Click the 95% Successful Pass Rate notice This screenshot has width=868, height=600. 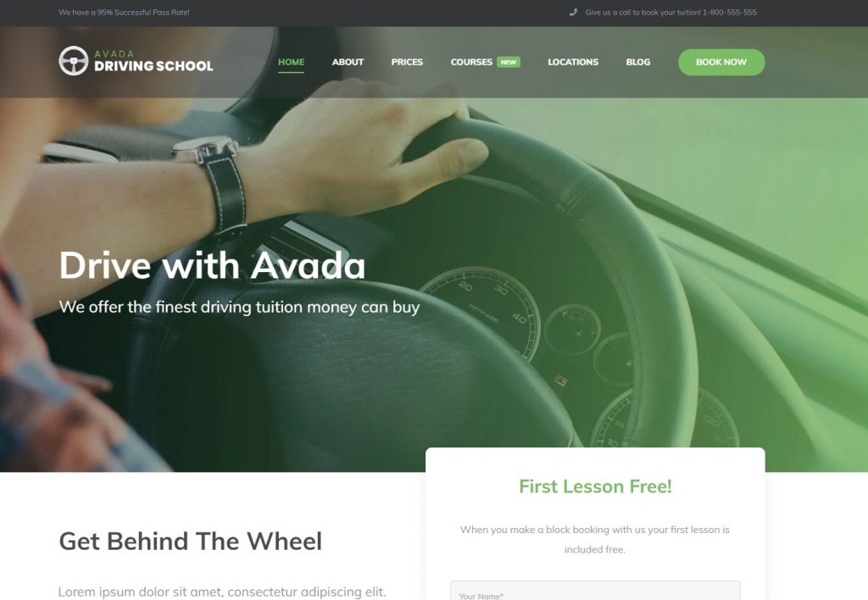124,12
